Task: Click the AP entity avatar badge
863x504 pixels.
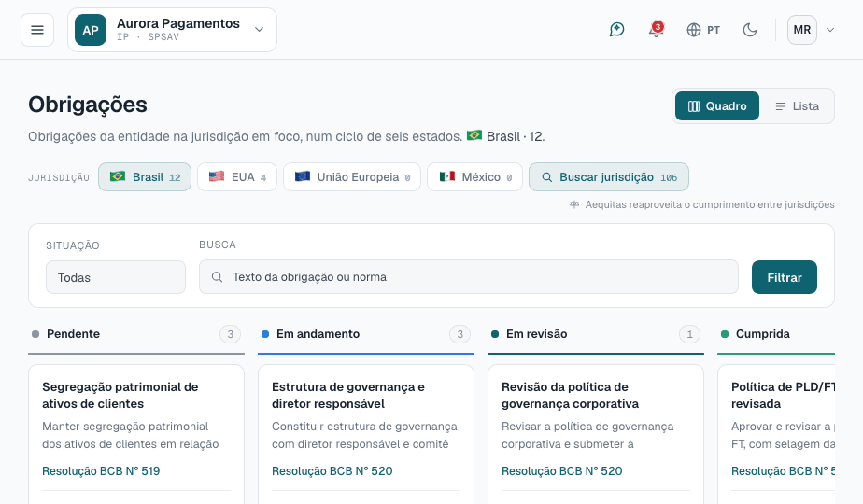Action: point(91,30)
